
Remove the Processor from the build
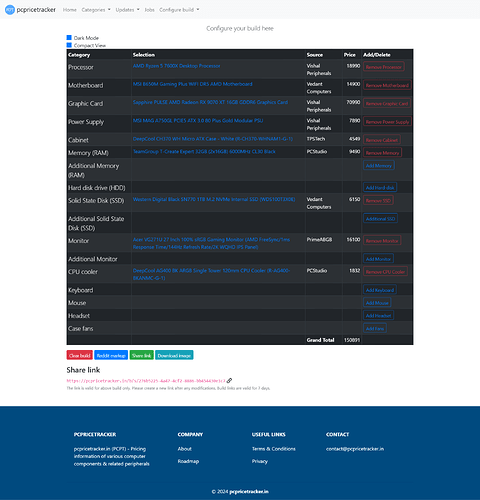(384, 67)
